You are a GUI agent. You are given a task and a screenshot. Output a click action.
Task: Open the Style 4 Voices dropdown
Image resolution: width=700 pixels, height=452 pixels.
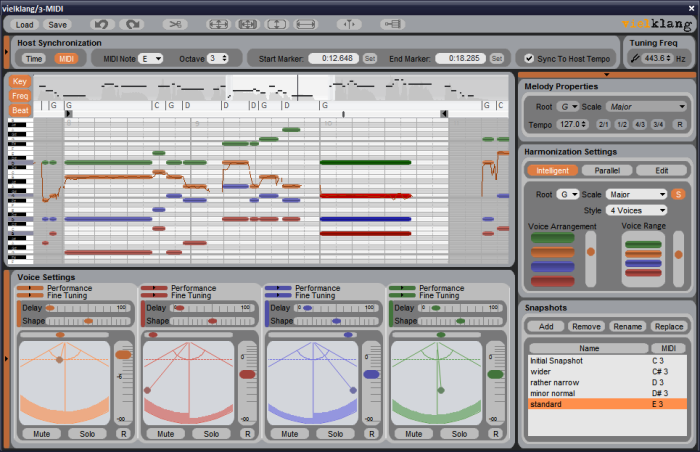[636, 210]
